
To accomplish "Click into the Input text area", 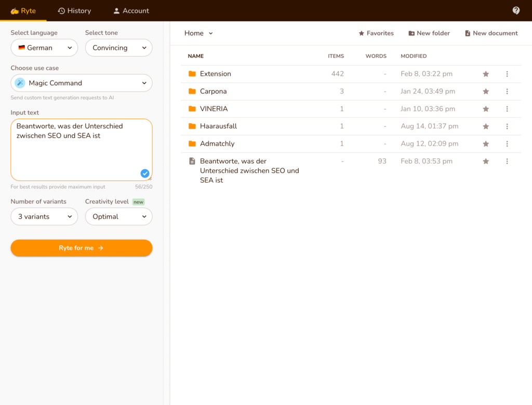I will click(82, 150).
